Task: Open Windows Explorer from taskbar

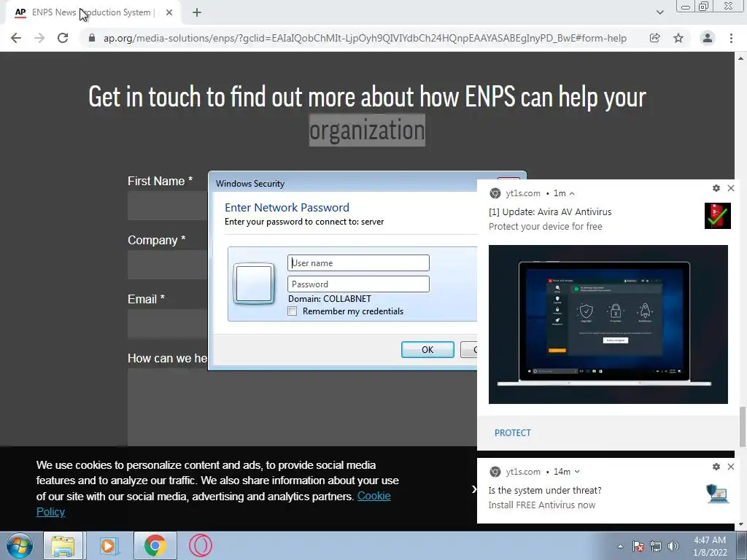Action: (63, 545)
